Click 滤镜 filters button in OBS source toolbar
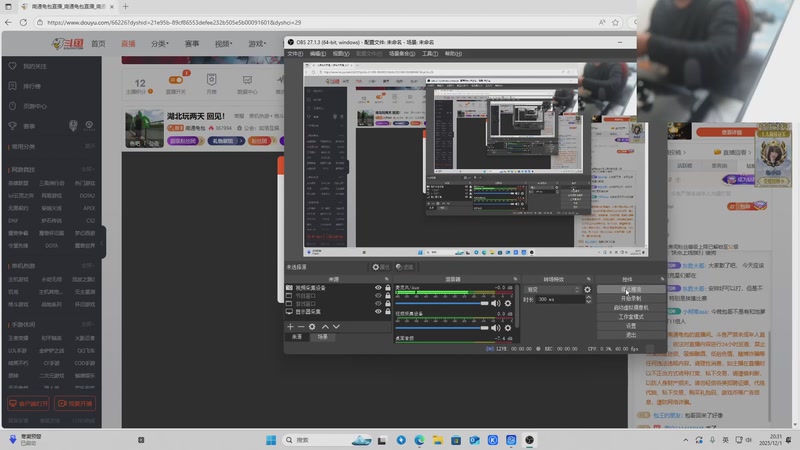Image resolution: width=800 pixels, height=450 pixels. (x=405, y=267)
